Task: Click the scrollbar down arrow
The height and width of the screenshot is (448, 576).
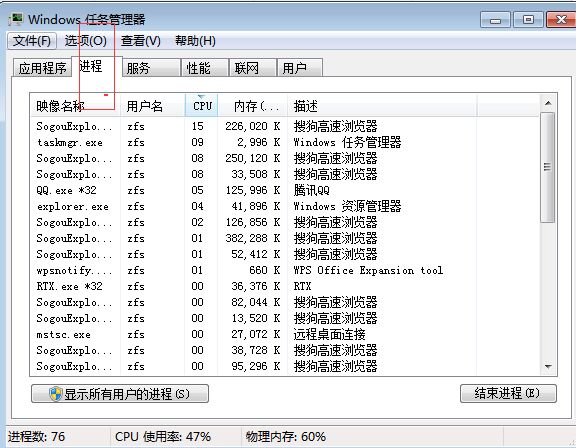Action: pyautogui.click(x=548, y=366)
